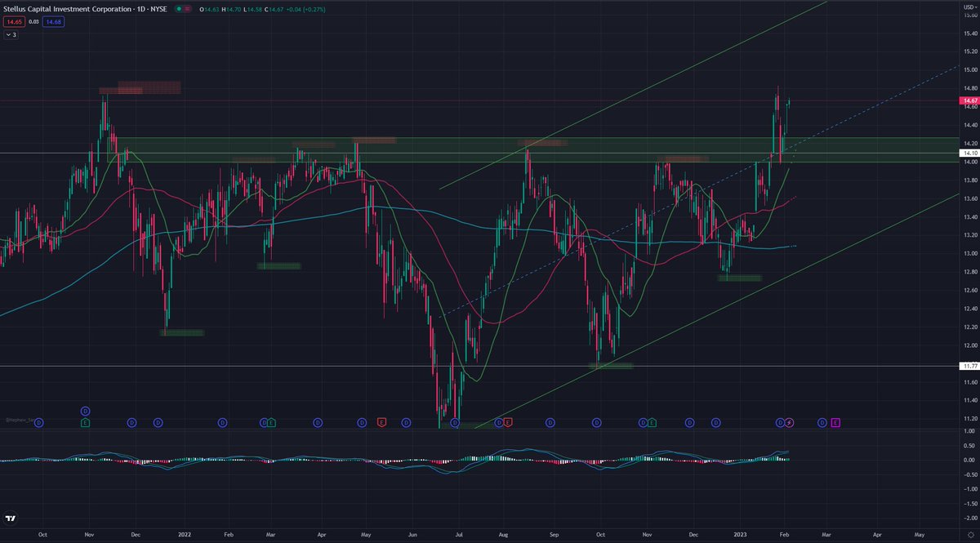This screenshot has height=543, width=980.
Task: Click the magenta upcoming earnings 'E' marker
Action: coord(835,422)
